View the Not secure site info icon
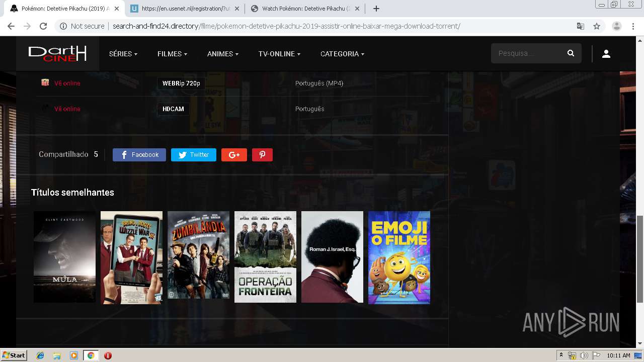This screenshot has width=644, height=362. tap(63, 26)
